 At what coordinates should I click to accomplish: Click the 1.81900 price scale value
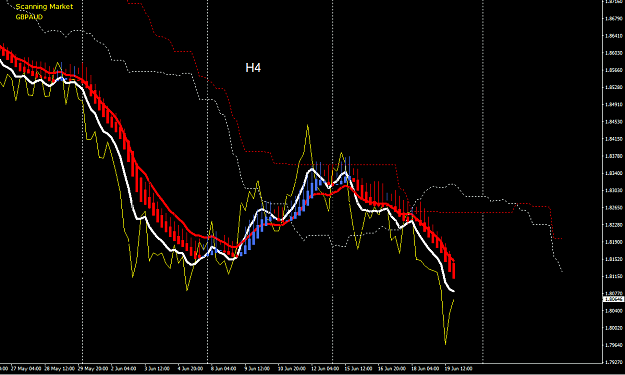pos(614,242)
